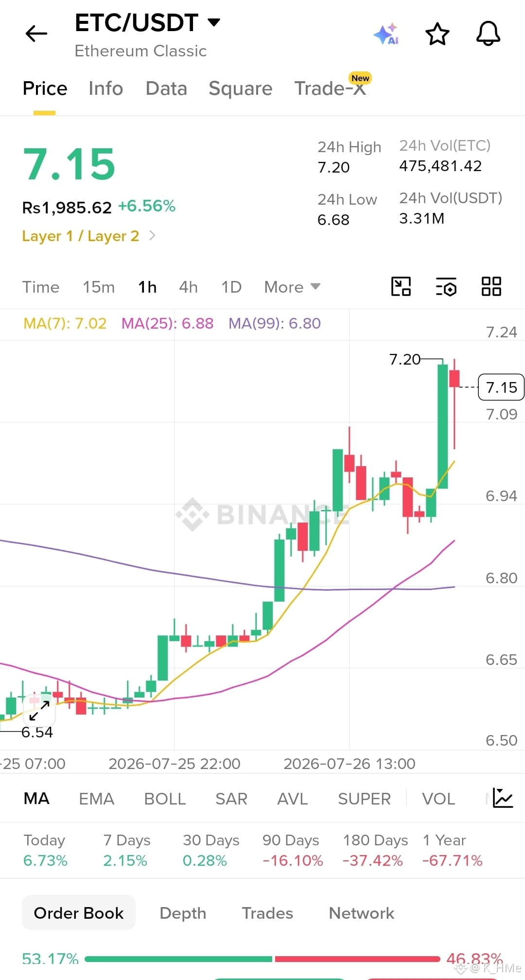Tap the MA(25): 6.88 label
This screenshot has height=980, width=525.
pyautogui.click(x=167, y=323)
